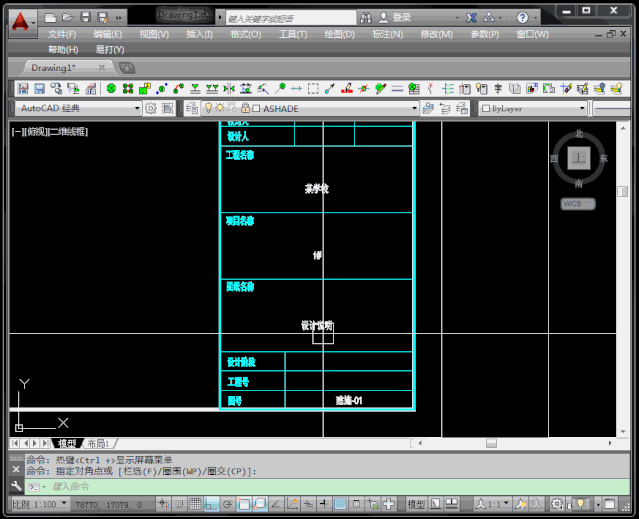The width and height of the screenshot is (639, 519).
Task: Click the 模型 button in the status bar
Action: pos(416,504)
